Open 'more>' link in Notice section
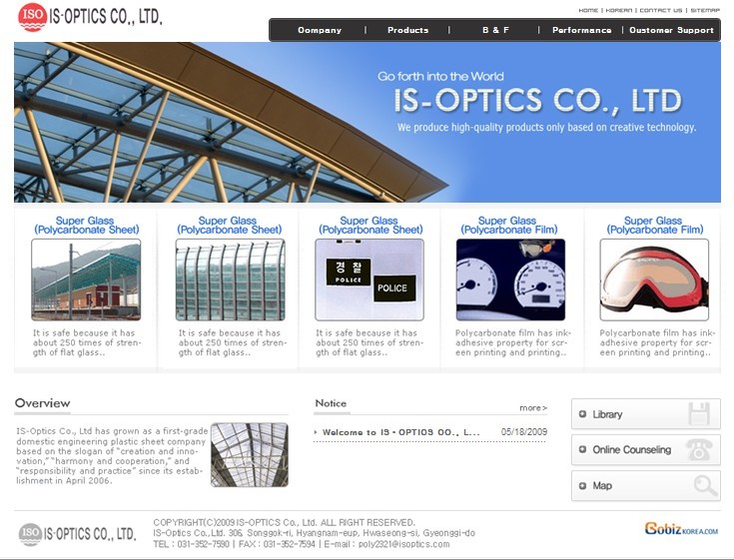The image size is (734, 560). pos(533,408)
